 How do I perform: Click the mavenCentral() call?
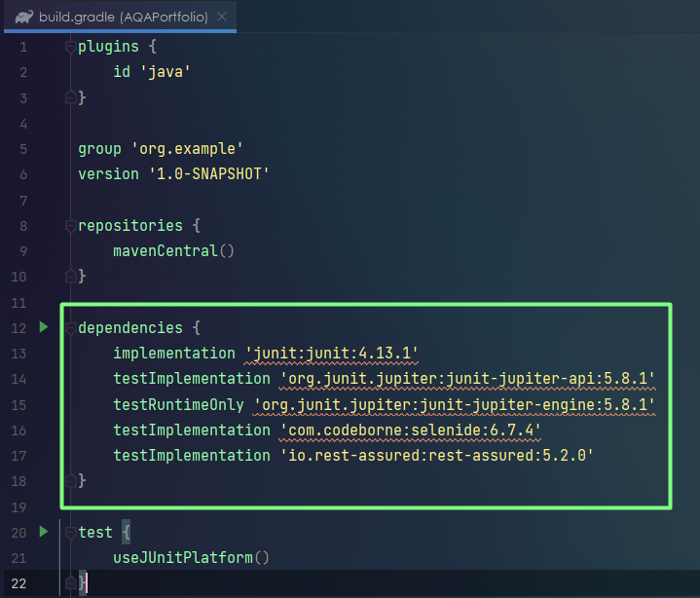(x=173, y=251)
